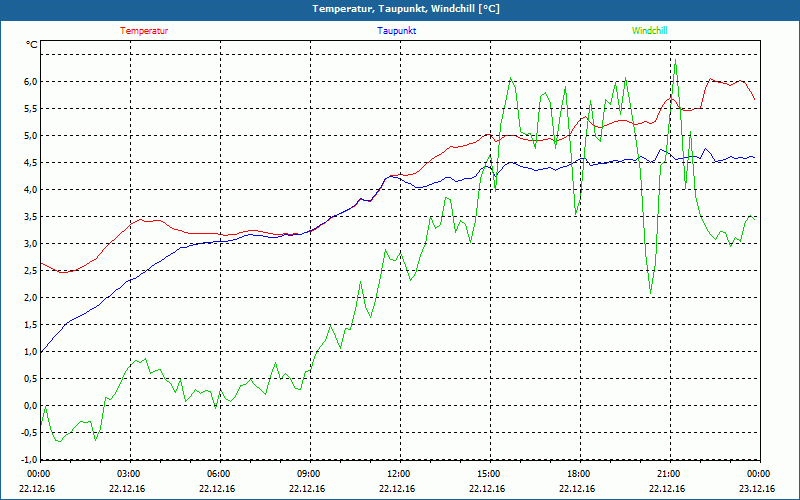800x500 pixels.
Task: Click the 4,5 y-axis value
Action: (x=31, y=163)
